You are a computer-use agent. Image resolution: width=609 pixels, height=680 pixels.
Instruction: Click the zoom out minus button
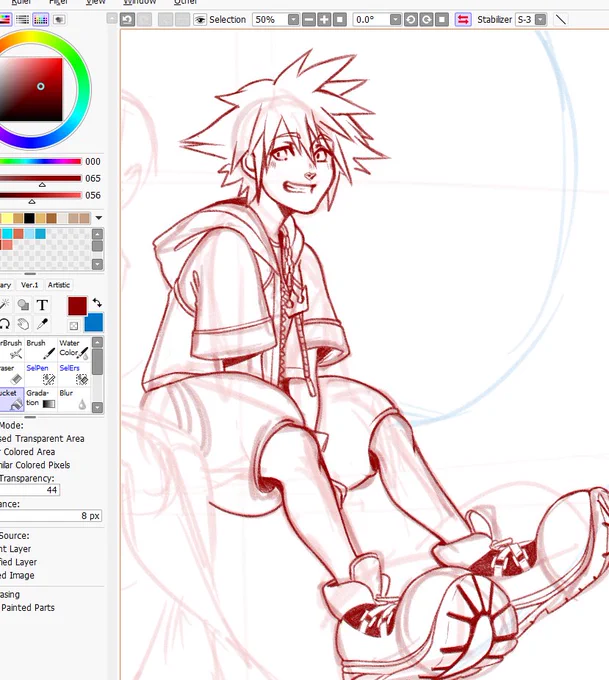(x=308, y=20)
